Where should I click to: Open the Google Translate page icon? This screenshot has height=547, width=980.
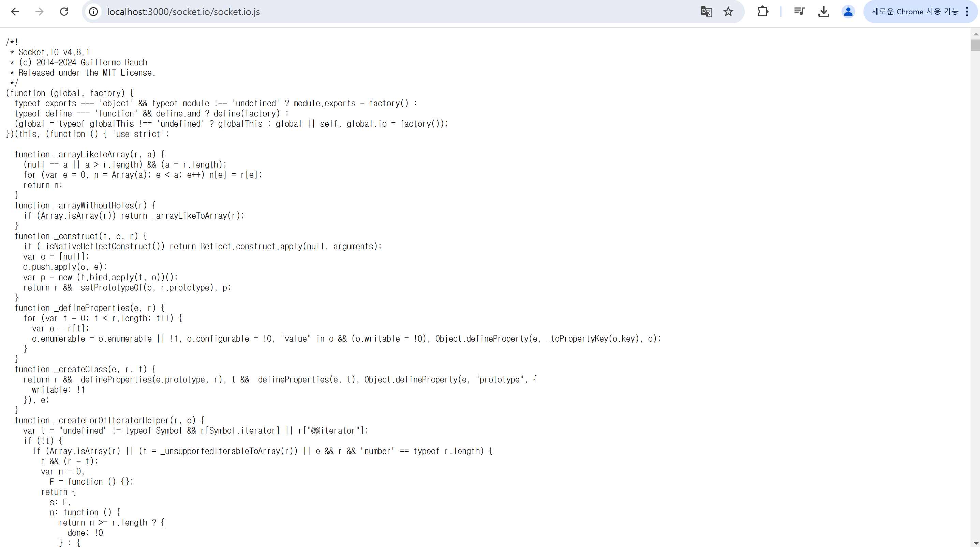click(706, 12)
